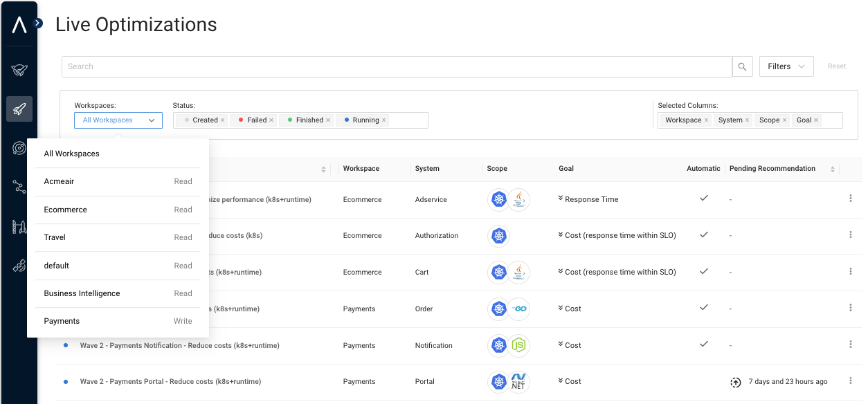Click the search magnifier icon button
This screenshot has width=868, height=404.
click(742, 66)
